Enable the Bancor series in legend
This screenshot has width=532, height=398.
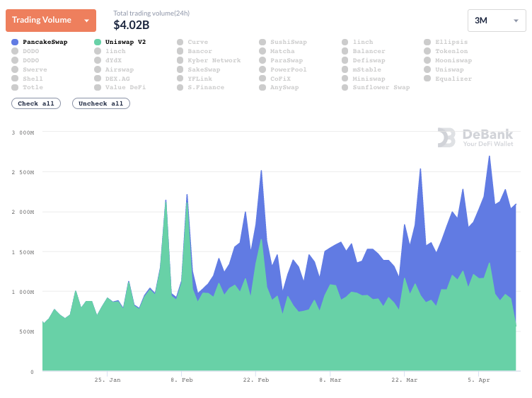195,51
